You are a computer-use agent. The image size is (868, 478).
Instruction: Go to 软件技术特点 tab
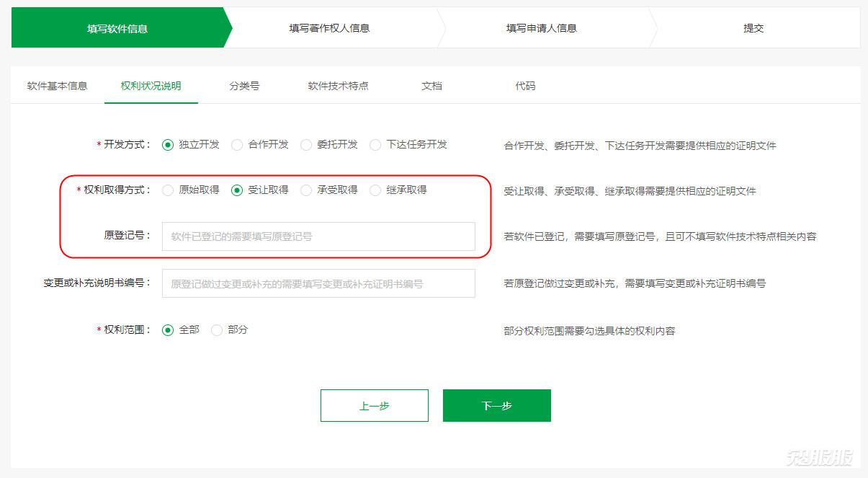click(x=339, y=86)
